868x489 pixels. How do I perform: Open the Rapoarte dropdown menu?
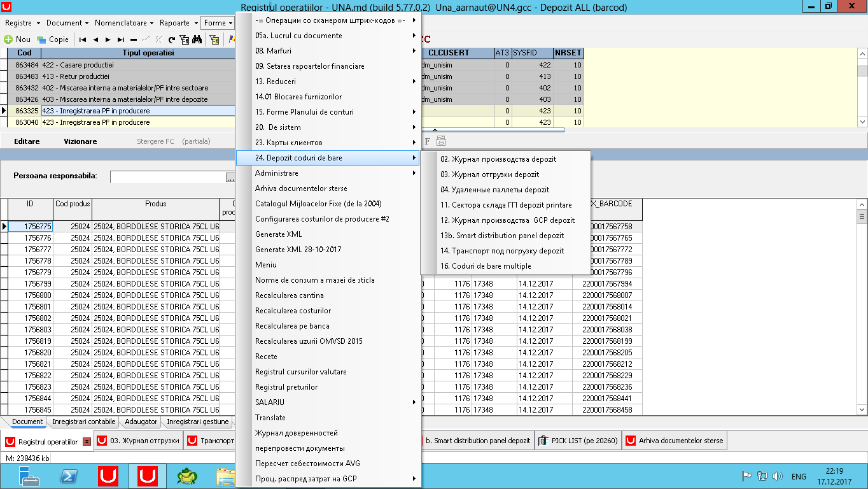pos(178,23)
